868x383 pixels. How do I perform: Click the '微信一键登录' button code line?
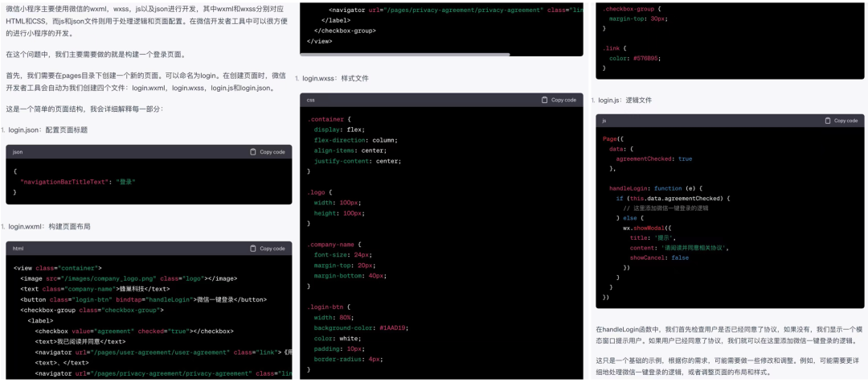coord(143,300)
